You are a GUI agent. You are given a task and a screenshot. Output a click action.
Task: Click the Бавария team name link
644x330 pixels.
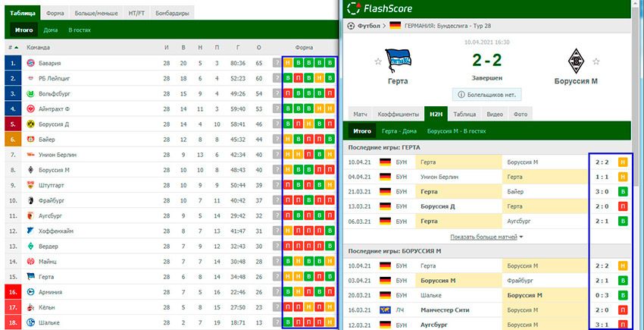pyautogui.click(x=50, y=64)
